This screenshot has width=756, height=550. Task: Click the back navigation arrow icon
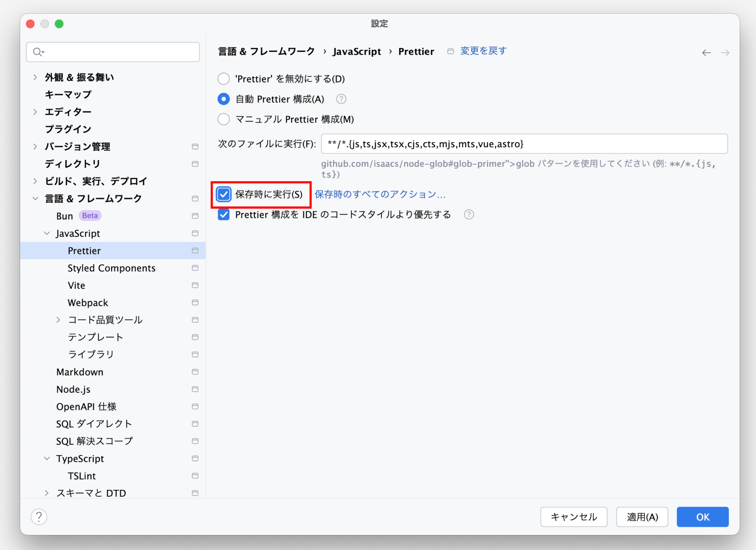(x=706, y=52)
